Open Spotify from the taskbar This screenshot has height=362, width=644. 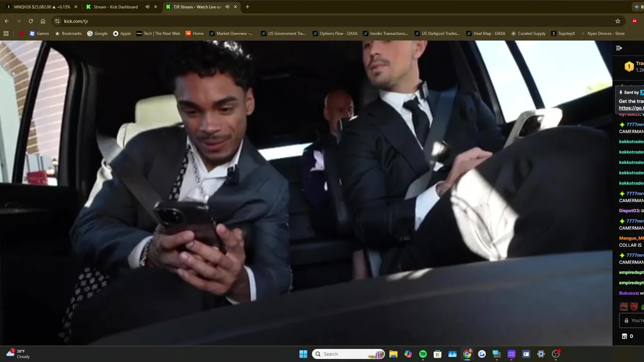(x=423, y=354)
